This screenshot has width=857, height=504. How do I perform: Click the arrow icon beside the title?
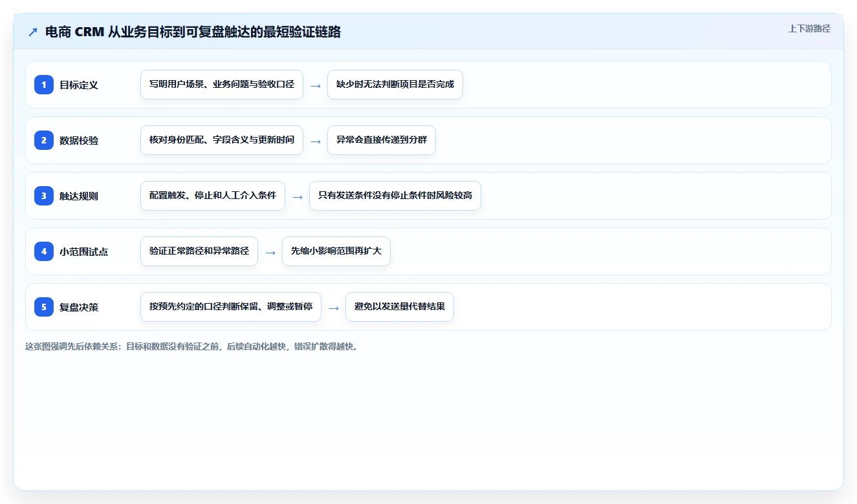click(33, 32)
